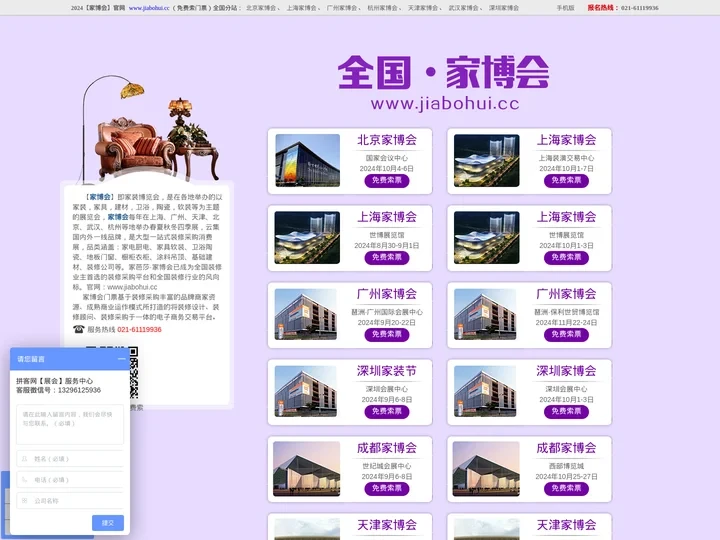Click the 全国·家博会 logo banner
720x540 pixels.
pos(443,82)
